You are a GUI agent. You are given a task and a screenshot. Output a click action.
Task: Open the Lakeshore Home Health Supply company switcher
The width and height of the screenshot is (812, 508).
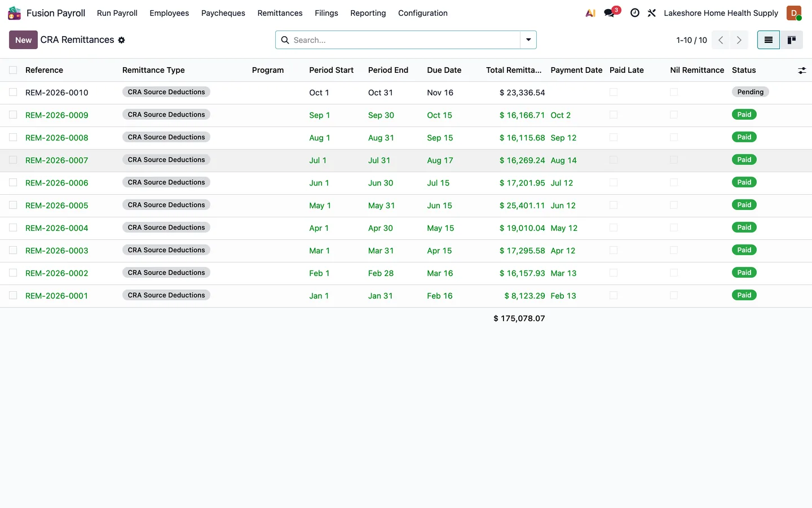click(721, 13)
